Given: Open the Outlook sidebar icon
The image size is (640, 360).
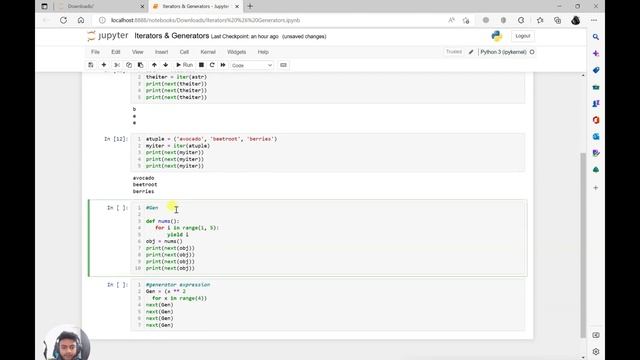Looking at the screenshot, I should click(x=596, y=137).
